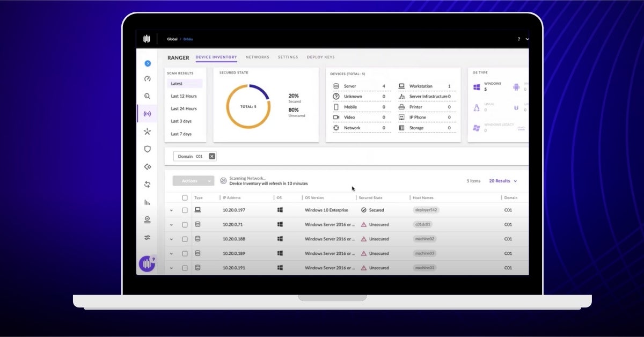Open the Actions dropdown button
The height and width of the screenshot is (337, 644).
point(193,181)
